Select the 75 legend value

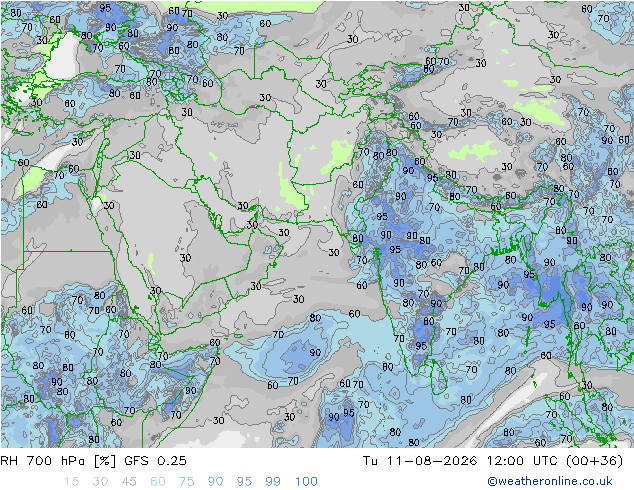pyautogui.click(x=187, y=482)
